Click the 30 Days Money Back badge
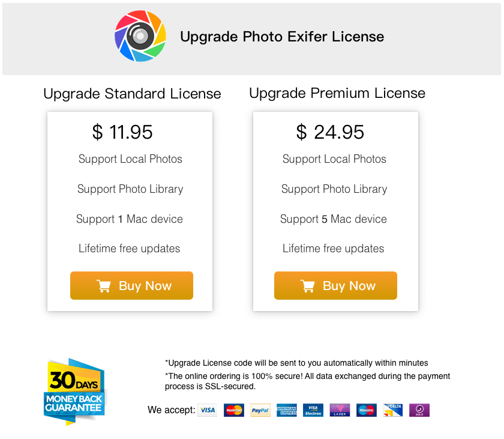This screenshot has width=504, height=439. tap(74, 392)
